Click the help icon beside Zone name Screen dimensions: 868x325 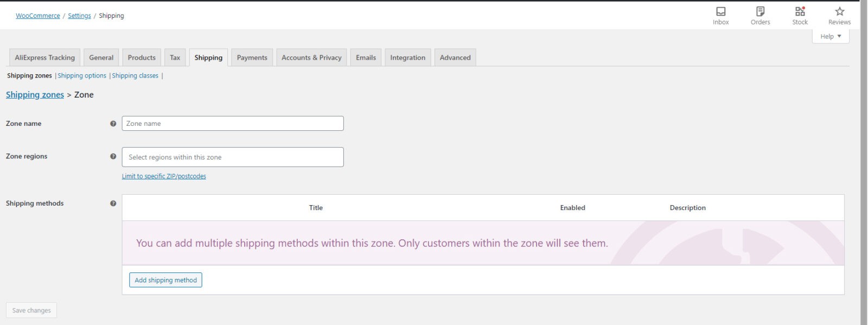[113, 124]
